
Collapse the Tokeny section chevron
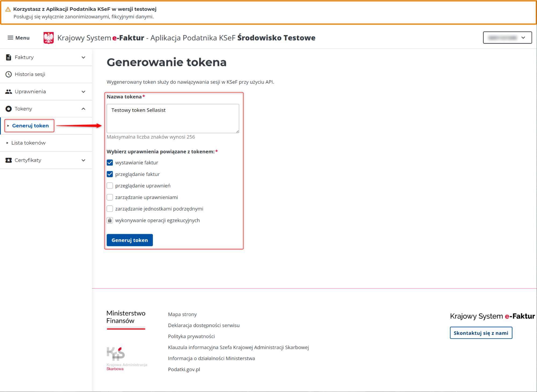(x=84, y=109)
